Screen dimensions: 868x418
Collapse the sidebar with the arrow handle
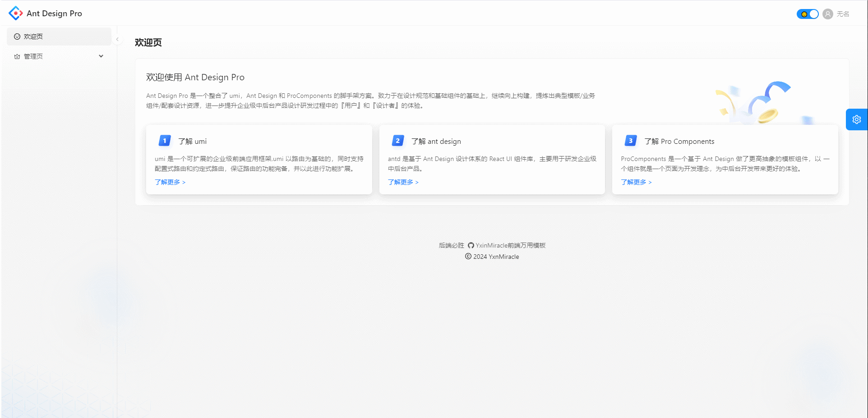tap(117, 39)
